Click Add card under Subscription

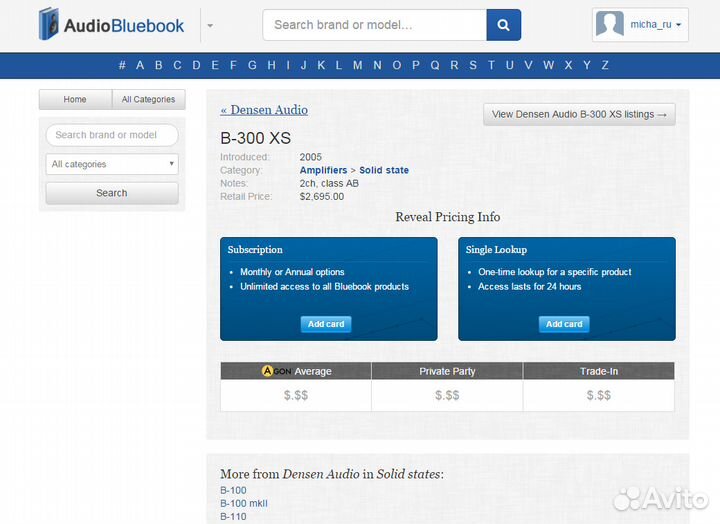pyautogui.click(x=326, y=324)
